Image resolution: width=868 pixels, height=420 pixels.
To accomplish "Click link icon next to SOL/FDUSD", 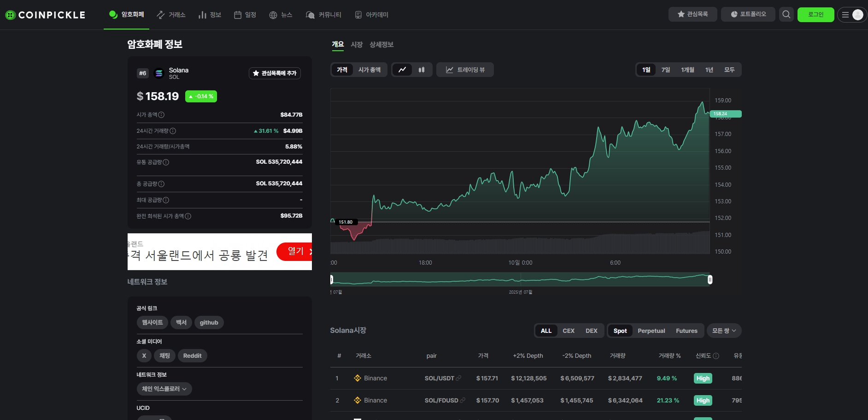I will [463, 400].
